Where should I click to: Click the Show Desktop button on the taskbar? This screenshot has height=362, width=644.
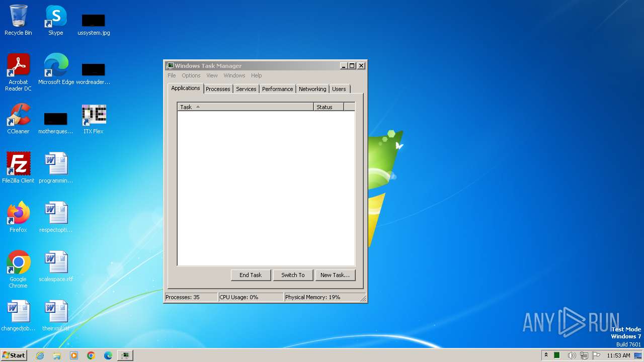(638, 355)
